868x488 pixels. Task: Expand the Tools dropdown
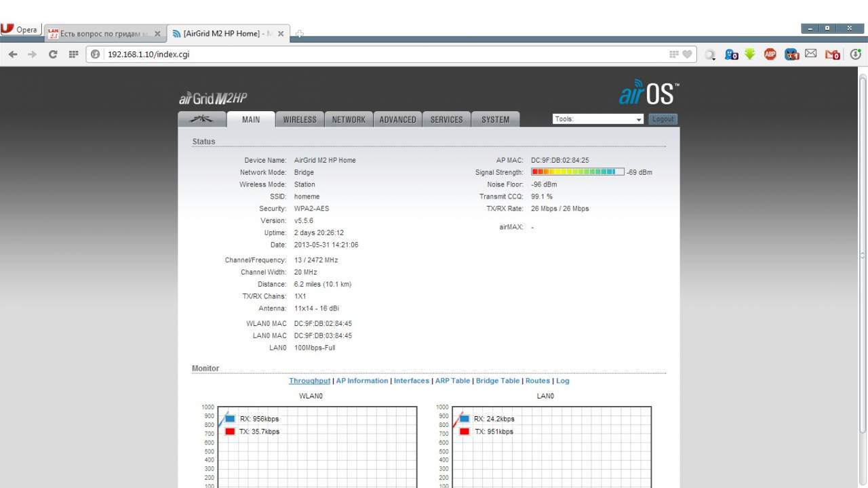point(597,119)
